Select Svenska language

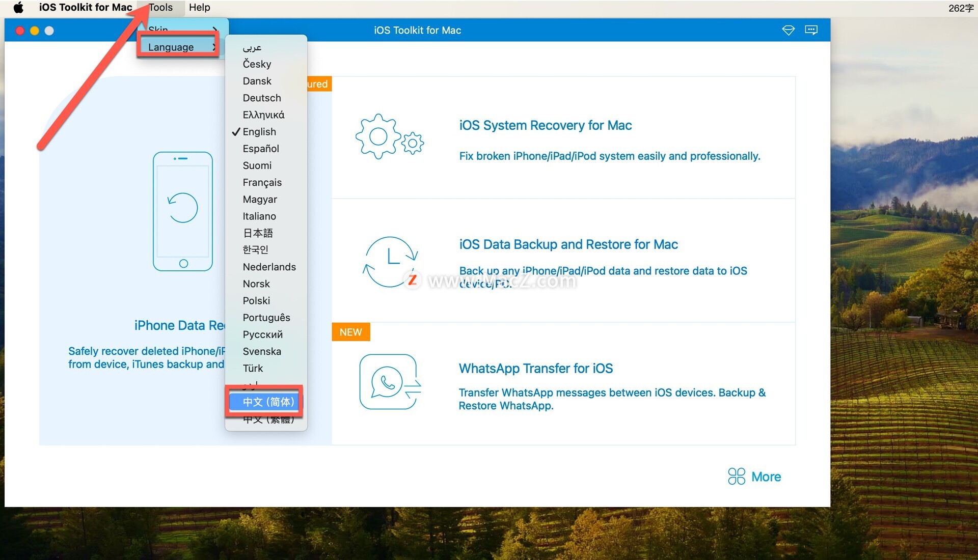[x=266, y=351]
